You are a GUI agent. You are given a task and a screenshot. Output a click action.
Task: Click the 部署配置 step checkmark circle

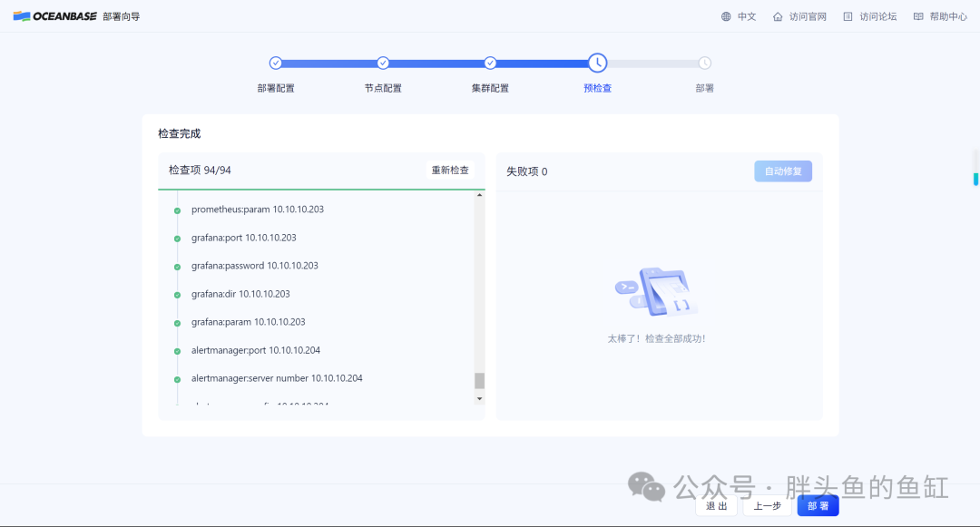pyautogui.click(x=276, y=63)
